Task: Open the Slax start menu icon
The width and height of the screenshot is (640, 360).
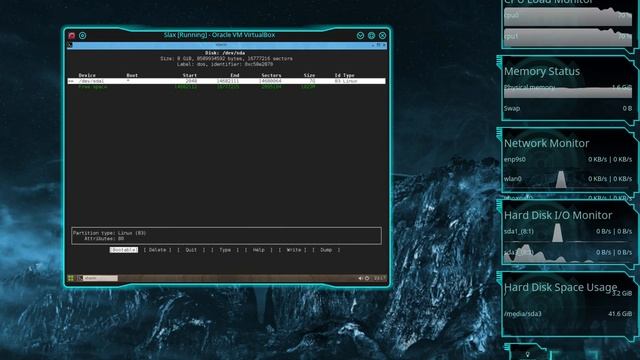Action: coord(71,278)
